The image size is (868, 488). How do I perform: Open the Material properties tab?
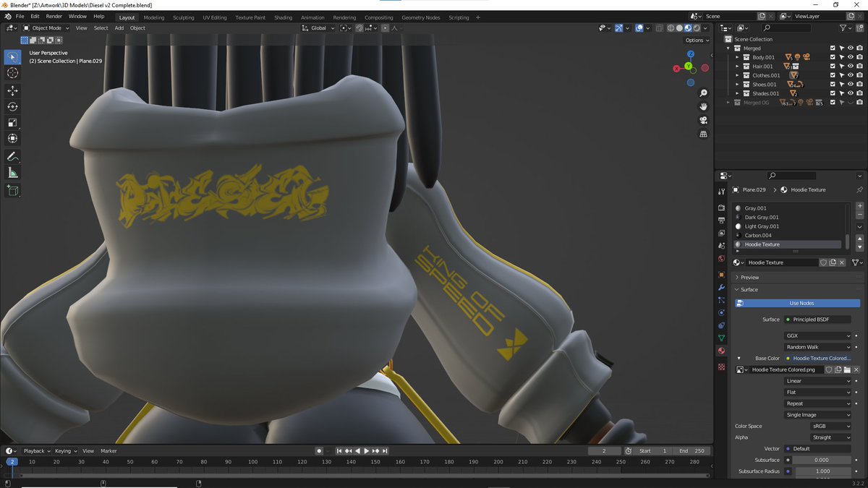[721, 351]
